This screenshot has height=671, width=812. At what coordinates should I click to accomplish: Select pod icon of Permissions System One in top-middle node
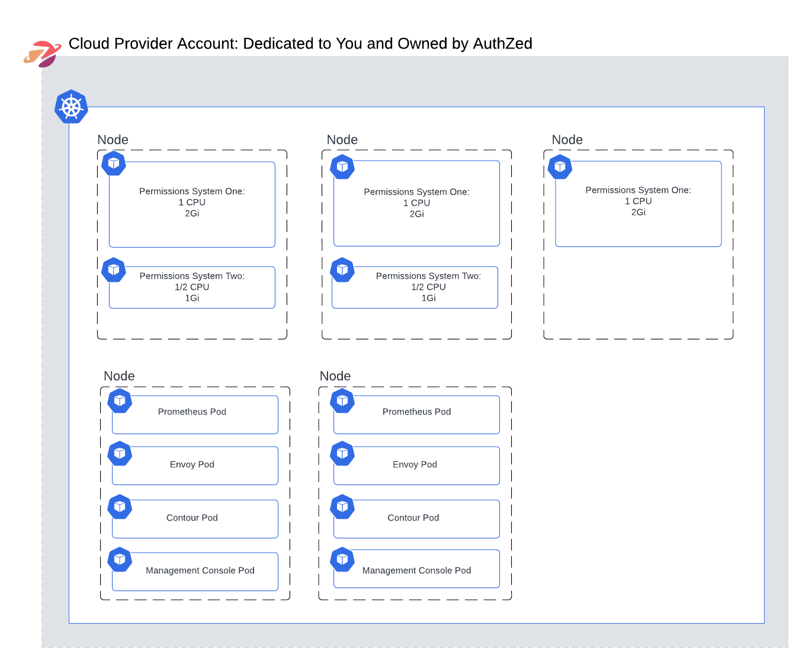(342, 167)
